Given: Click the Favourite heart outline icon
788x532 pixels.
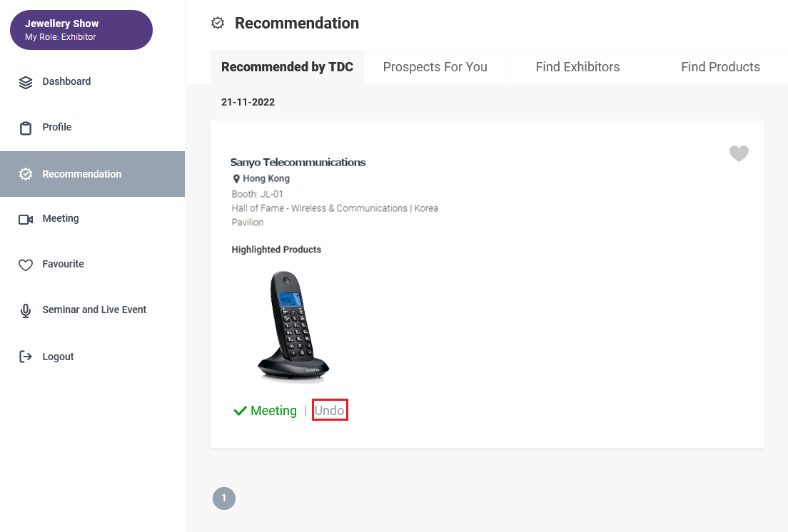Looking at the screenshot, I should point(26,265).
